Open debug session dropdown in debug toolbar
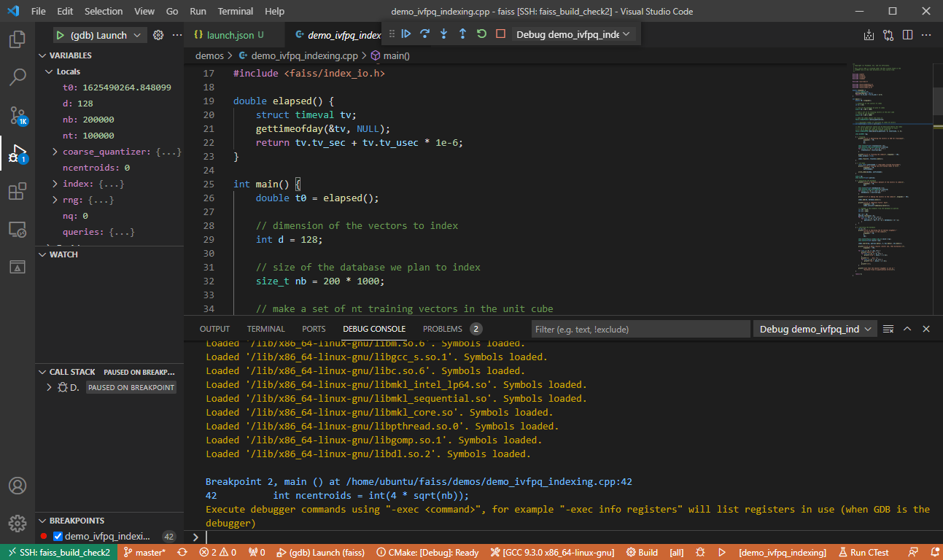Image resolution: width=943 pixels, height=560 pixels. click(x=573, y=34)
